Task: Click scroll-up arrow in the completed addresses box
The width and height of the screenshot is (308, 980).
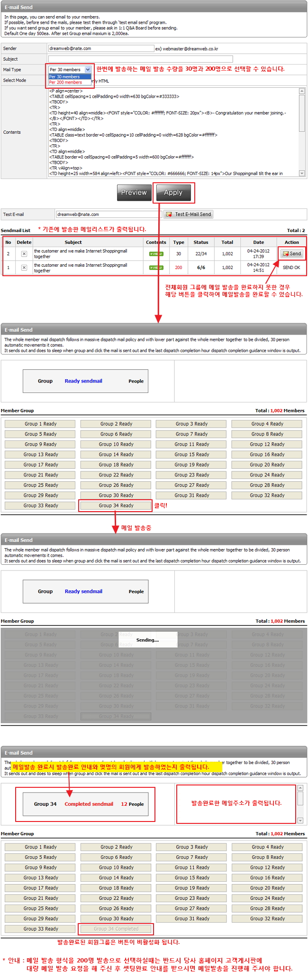Action: 300,788
